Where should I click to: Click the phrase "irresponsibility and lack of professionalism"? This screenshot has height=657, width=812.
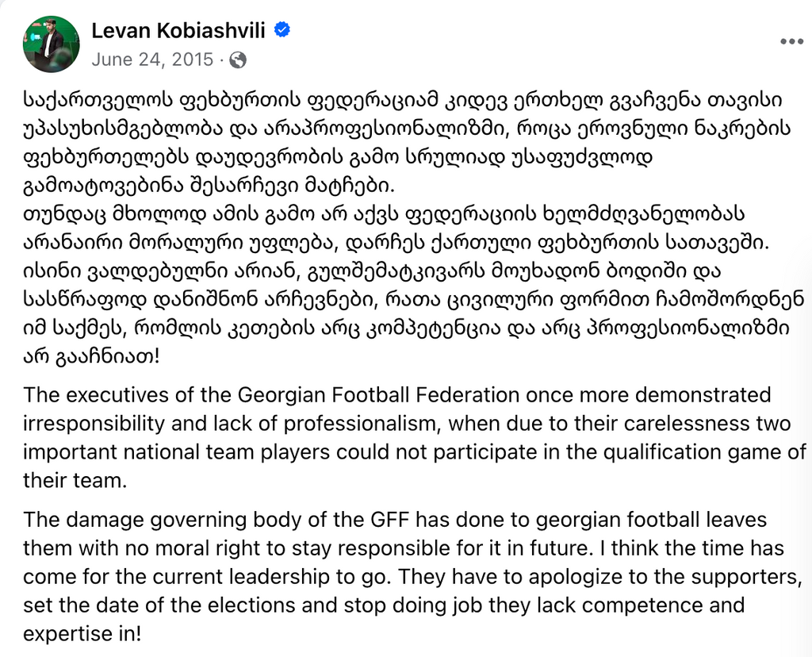pyautogui.click(x=232, y=424)
